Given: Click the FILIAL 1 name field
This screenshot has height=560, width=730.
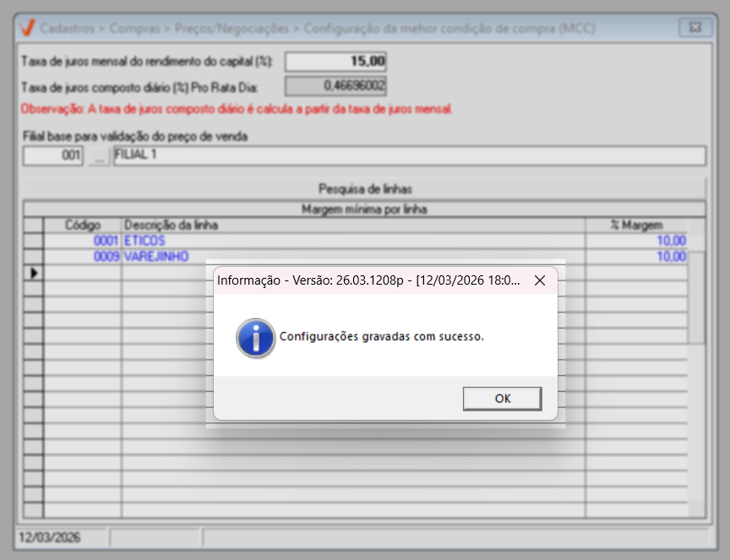Looking at the screenshot, I should click(x=410, y=155).
